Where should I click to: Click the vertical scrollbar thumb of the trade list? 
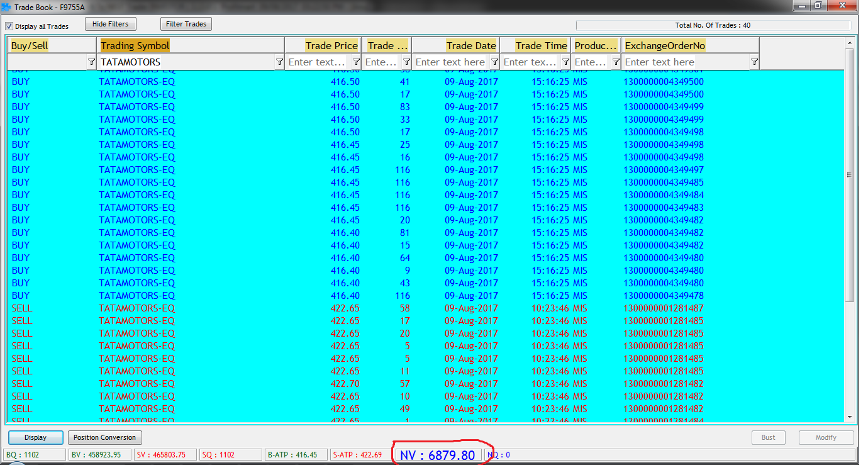[850, 175]
